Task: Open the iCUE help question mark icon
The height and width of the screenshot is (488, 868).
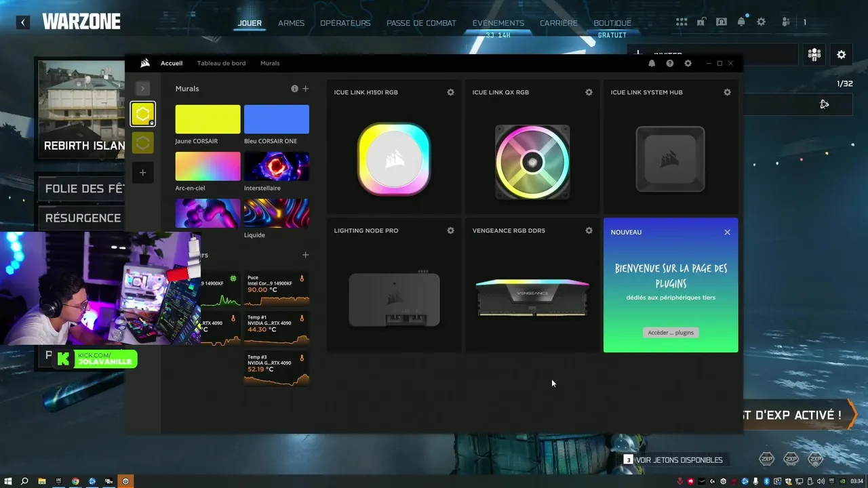Action: pyautogui.click(x=670, y=63)
